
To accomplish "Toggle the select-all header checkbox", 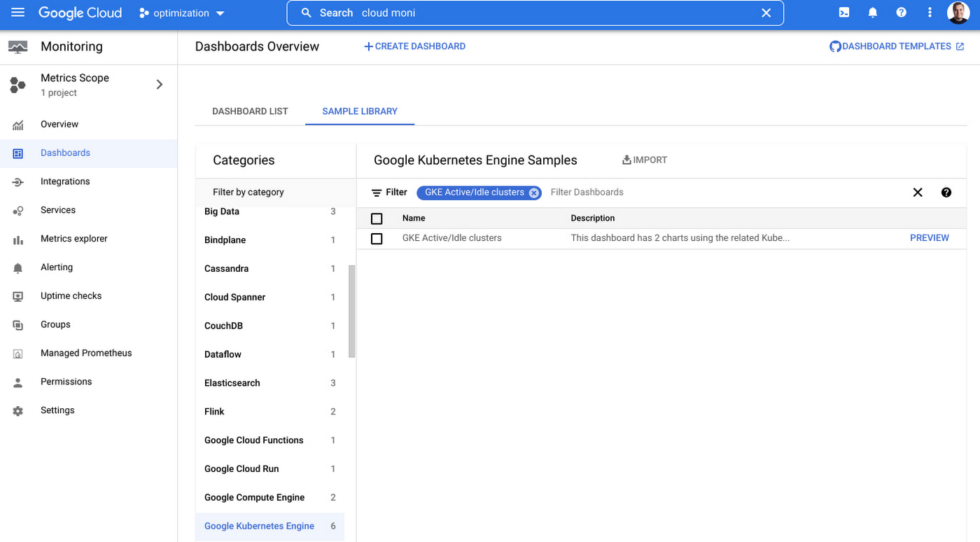I will coord(377,218).
